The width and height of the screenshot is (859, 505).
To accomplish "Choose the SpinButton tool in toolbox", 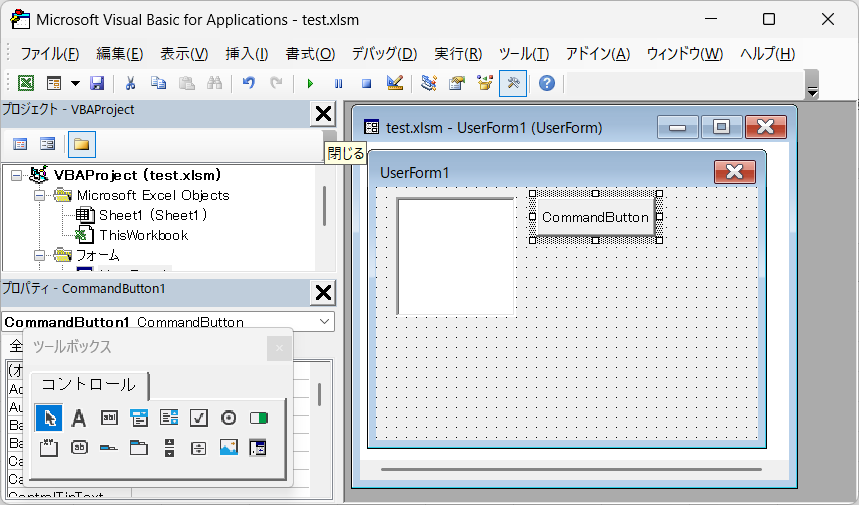I will pos(198,448).
